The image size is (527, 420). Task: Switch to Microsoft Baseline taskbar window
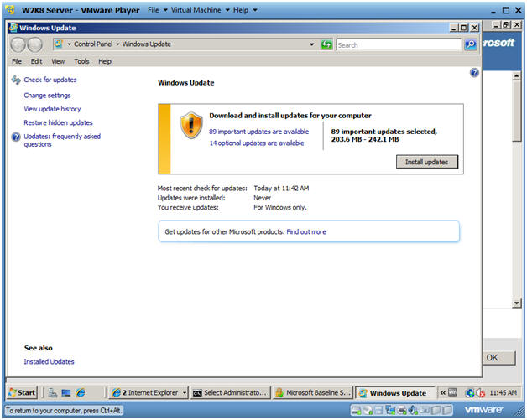(x=312, y=392)
